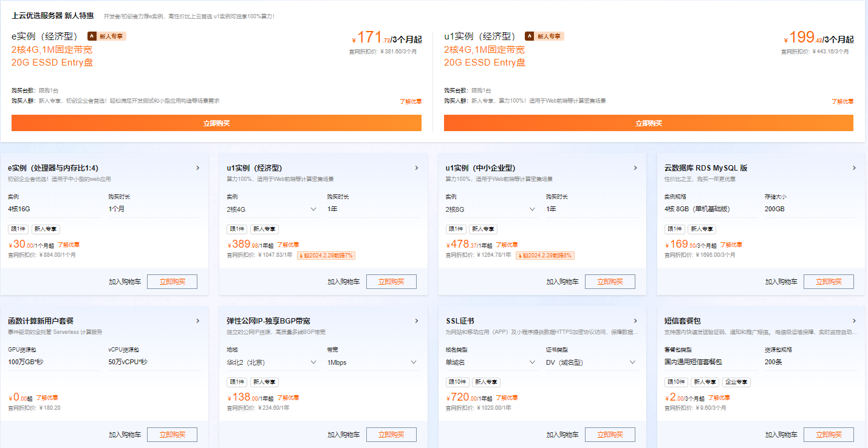Add 云数据库 RDS MySQL to cart
The width and height of the screenshot is (868, 448).
tap(781, 282)
